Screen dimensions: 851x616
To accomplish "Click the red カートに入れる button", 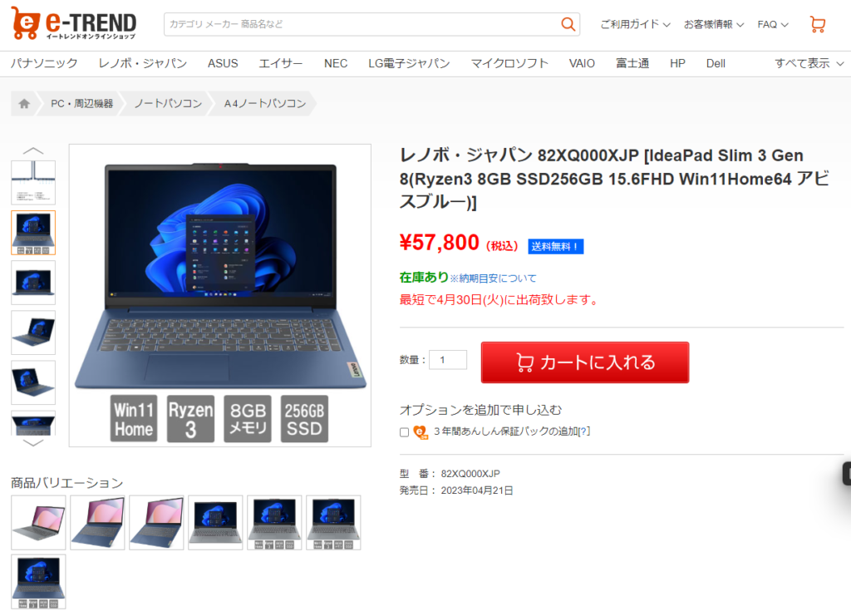I will point(585,362).
